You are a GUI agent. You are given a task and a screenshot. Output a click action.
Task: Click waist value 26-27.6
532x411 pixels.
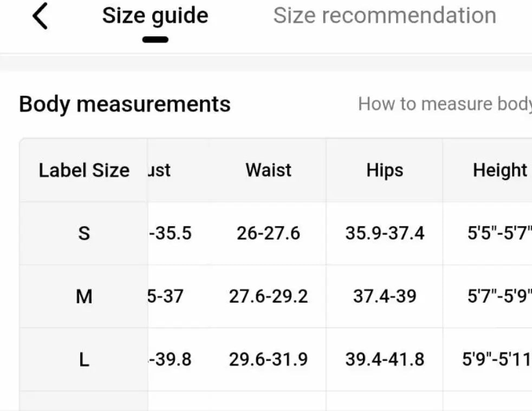pos(268,233)
